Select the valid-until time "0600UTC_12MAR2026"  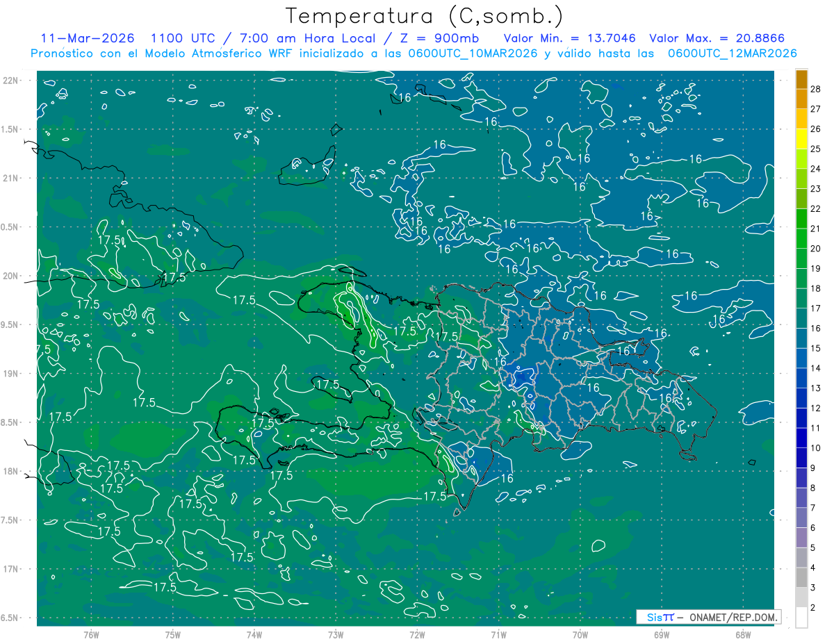click(x=732, y=53)
